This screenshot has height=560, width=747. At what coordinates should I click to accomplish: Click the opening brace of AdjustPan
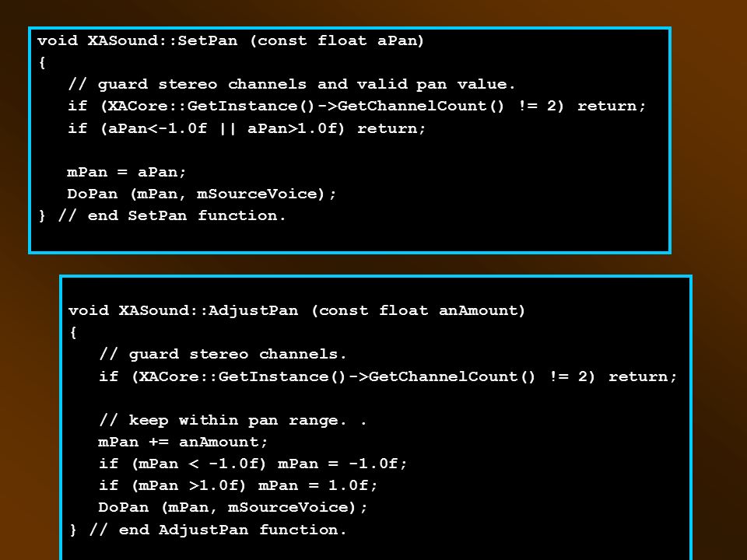(x=73, y=332)
